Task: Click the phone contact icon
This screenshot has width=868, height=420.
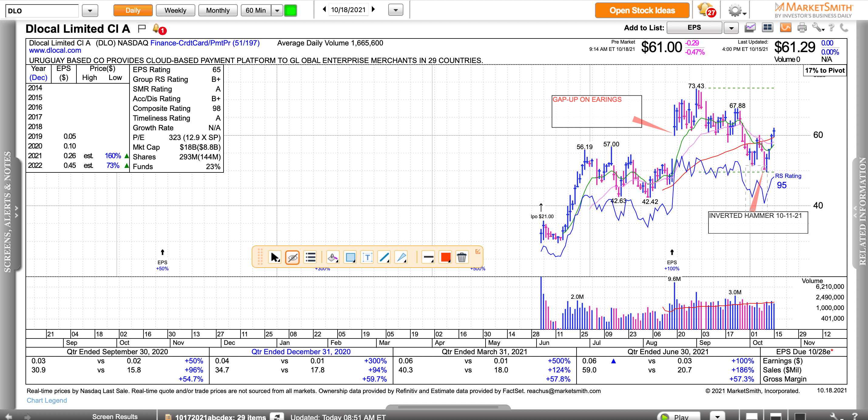Action: tap(844, 28)
